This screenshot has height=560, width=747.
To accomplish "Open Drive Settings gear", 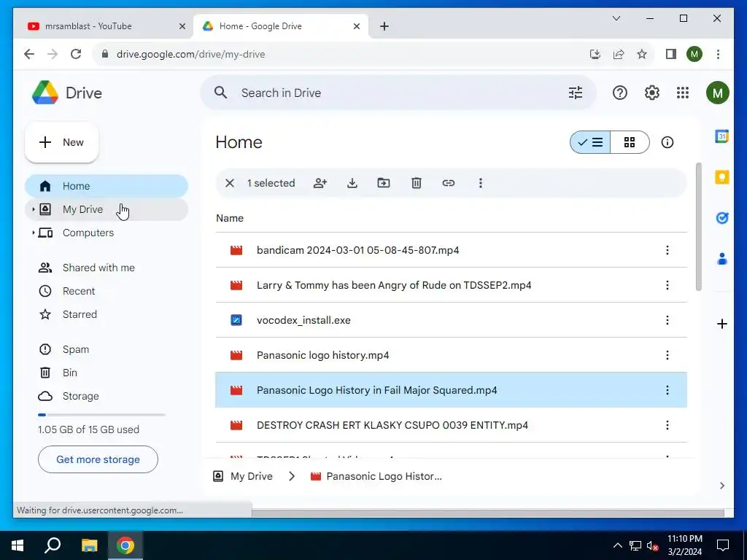I will (651, 93).
